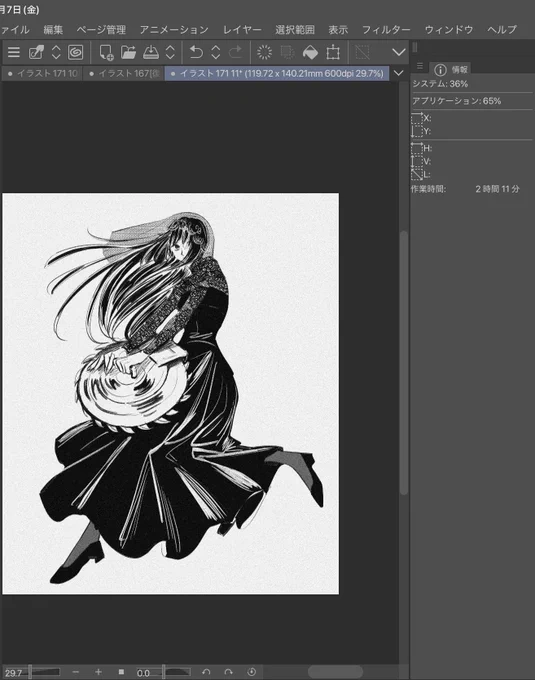
Task: Undo the last action
Action: (x=196, y=52)
